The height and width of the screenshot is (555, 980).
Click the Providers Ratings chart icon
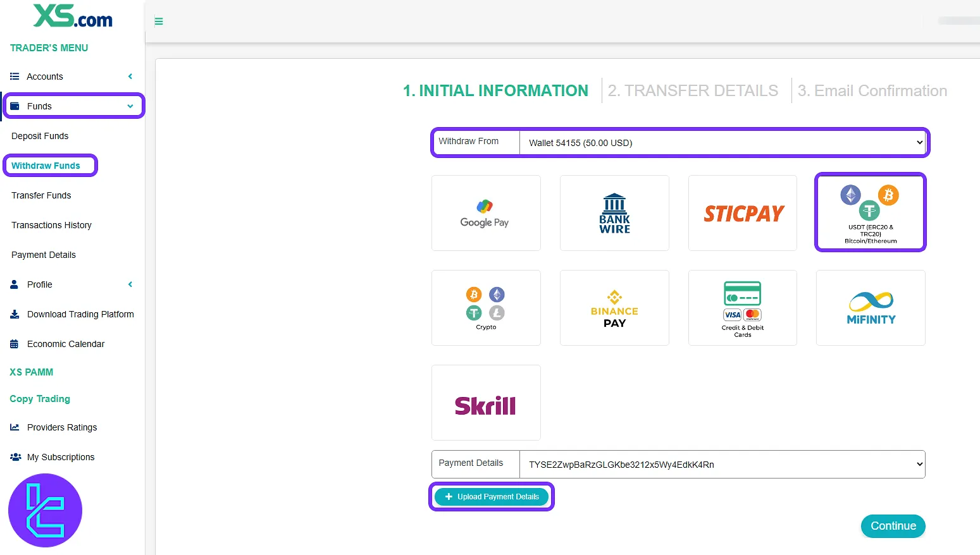pyautogui.click(x=15, y=427)
